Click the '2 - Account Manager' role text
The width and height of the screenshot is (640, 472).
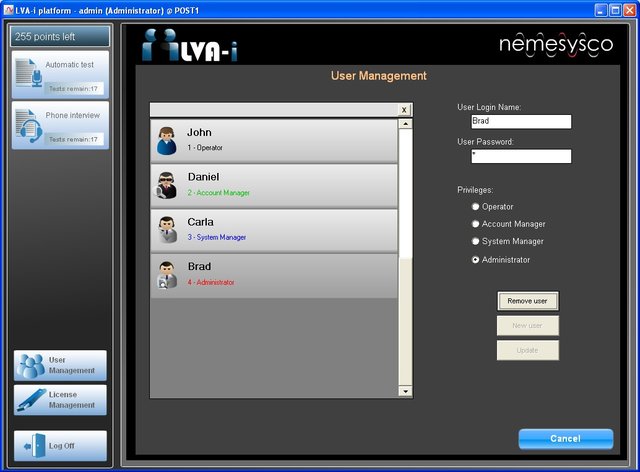coord(218,193)
